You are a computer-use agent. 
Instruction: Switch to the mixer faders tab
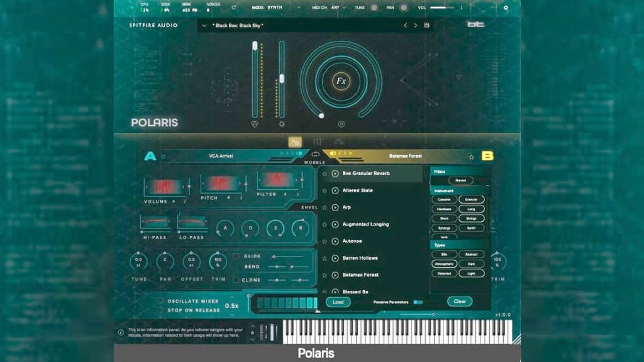click(x=317, y=142)
